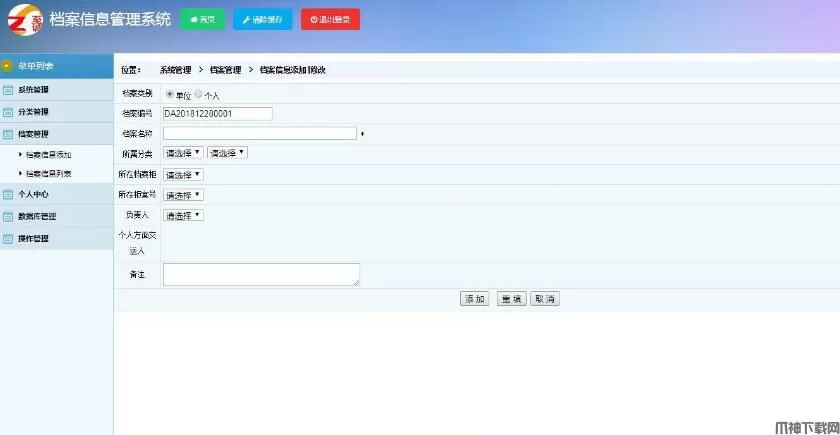Click the 首页 home button
Viewport: 840px width, 435px height.
(x=202, y=19)
